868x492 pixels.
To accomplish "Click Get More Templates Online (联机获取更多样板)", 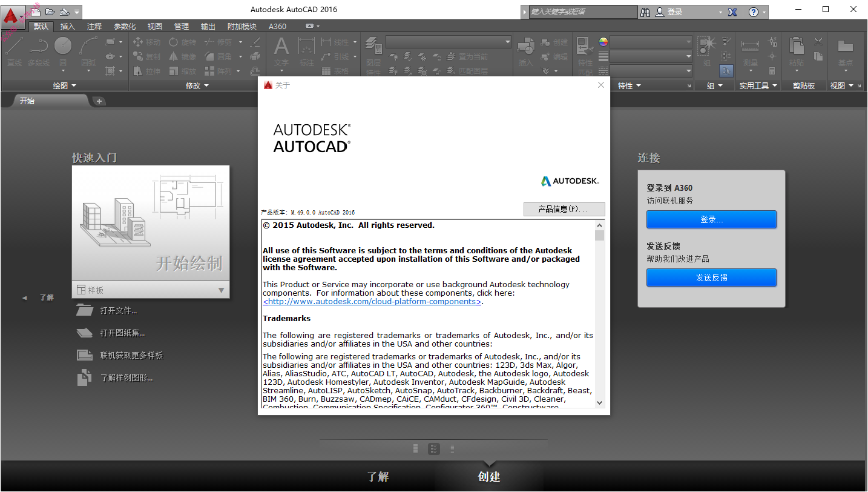I will tap(120, 355).
